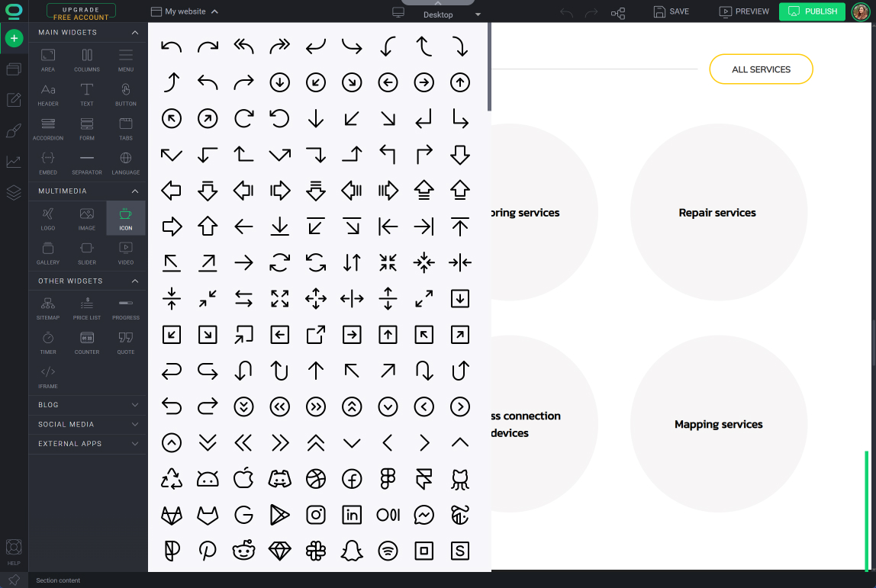Add the Menu widget
Screen dimensions: 876x588
(x=126, y=60)
